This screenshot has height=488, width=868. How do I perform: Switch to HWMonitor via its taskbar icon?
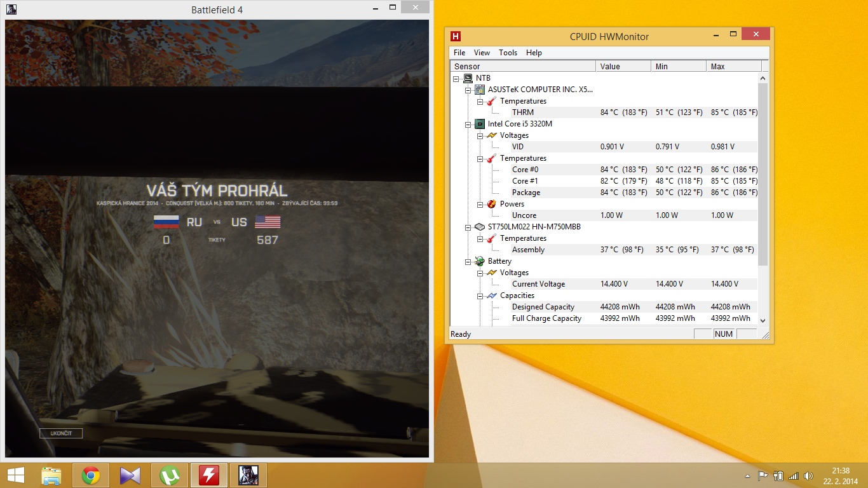[x=209, y=475]
